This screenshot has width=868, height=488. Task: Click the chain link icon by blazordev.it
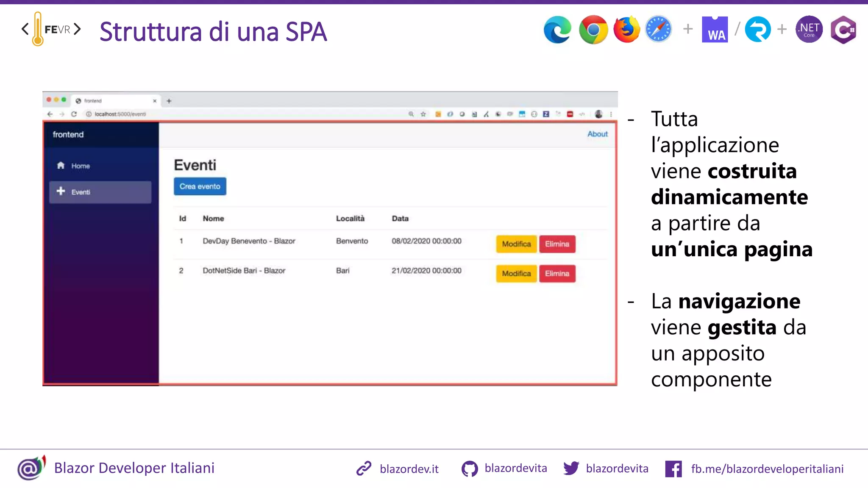[364, 469]
